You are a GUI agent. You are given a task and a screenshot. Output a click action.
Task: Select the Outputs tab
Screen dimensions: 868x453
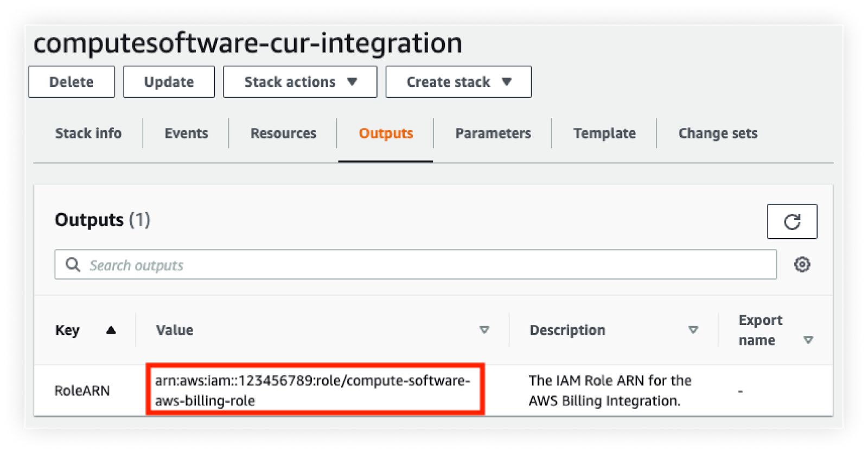[386, 133]
